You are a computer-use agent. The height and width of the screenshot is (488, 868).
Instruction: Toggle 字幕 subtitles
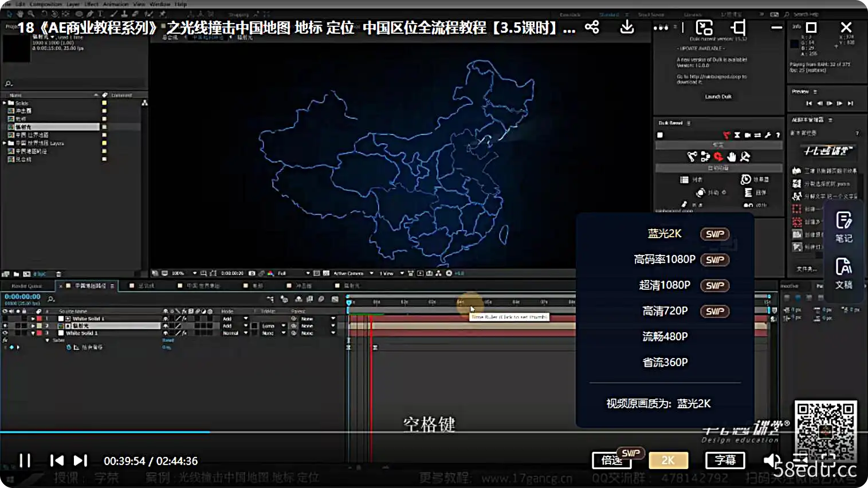click(725, 460)
